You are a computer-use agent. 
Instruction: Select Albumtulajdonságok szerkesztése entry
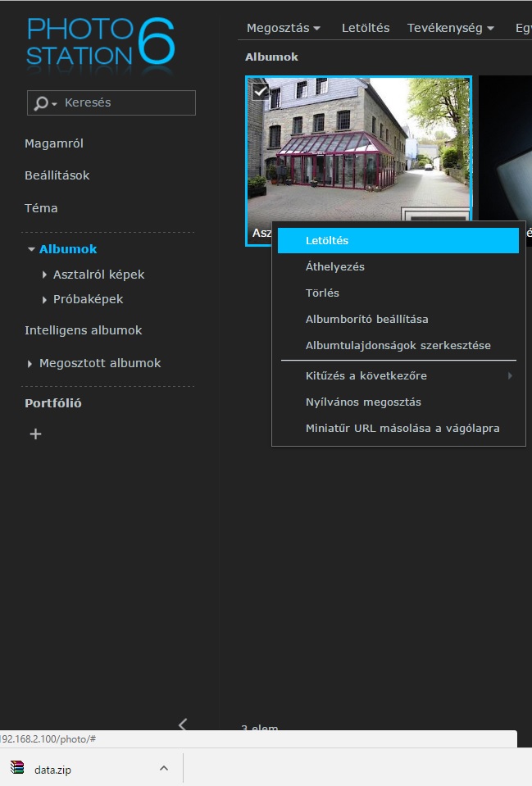point(398,345)
